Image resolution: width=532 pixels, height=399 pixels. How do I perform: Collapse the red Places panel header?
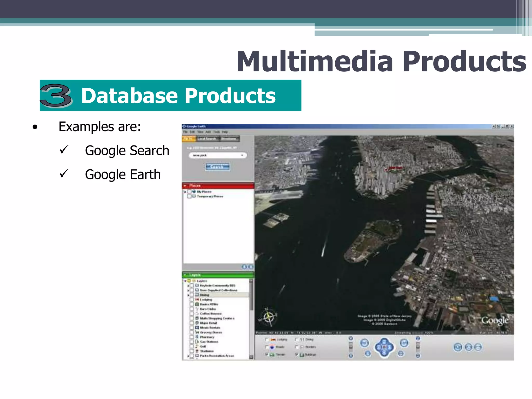click(218, 185)
